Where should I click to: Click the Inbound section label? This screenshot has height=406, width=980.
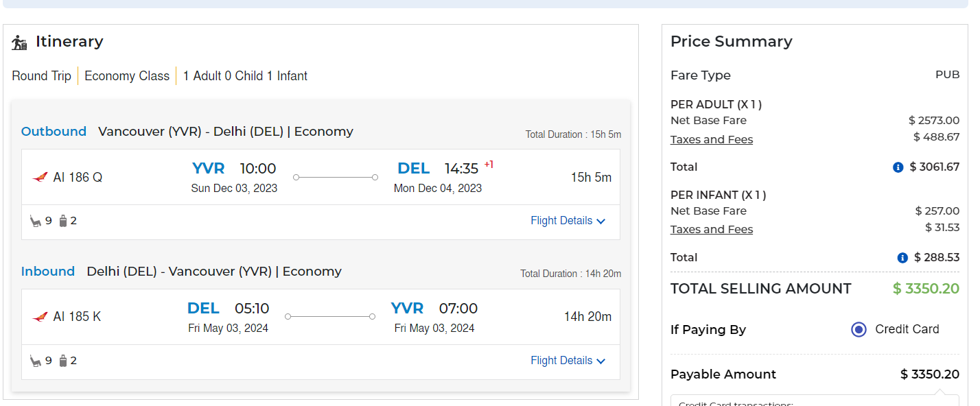coord(48,272)
